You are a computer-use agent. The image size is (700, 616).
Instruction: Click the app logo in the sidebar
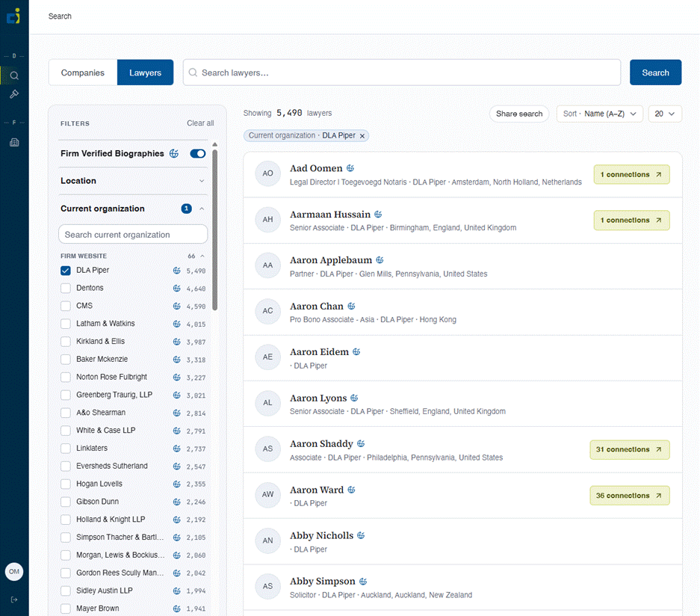point(13,16)
